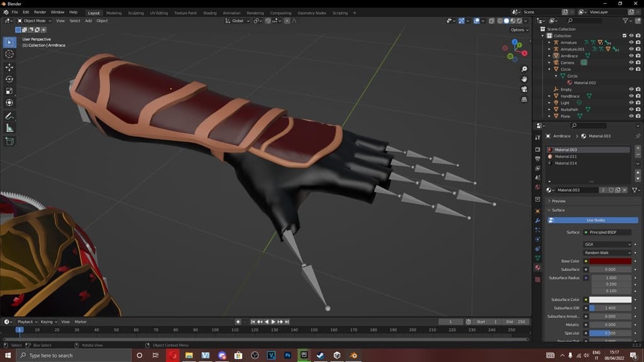Viewport: 644px width, 362px height.
Task: Expand the HandBrace tree item
Action: [549, 96]
